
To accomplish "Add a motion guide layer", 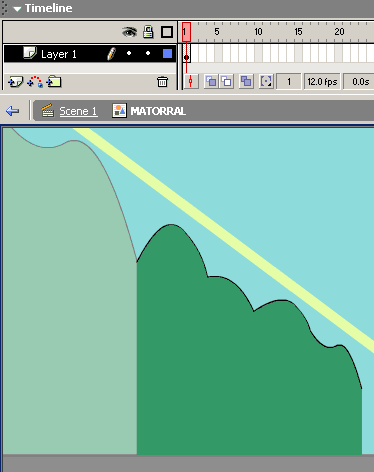I will tap(35, 82).
